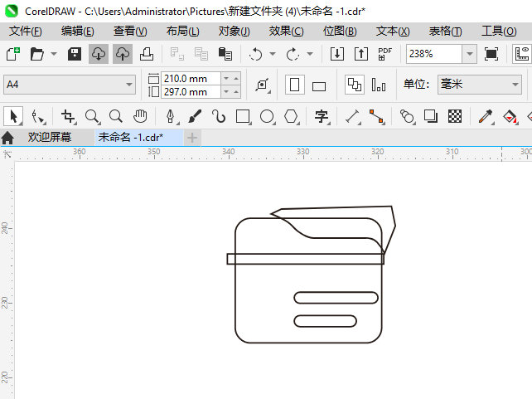
Task: Open the units 毫米 dropdown
Action: [x=480, y=85]
